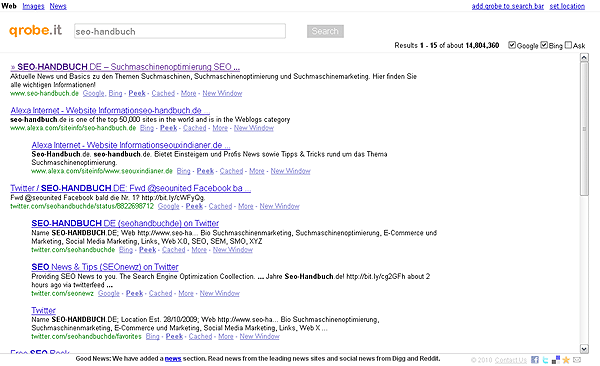
Task: Click New Window for www.seo-handbuch.de result
Action: (x=222, y=93)
